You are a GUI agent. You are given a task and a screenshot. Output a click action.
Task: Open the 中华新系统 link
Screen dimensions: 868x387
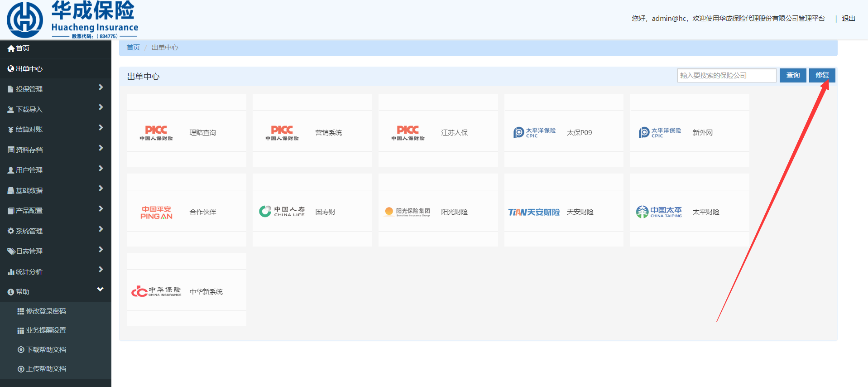coord(206,292)
